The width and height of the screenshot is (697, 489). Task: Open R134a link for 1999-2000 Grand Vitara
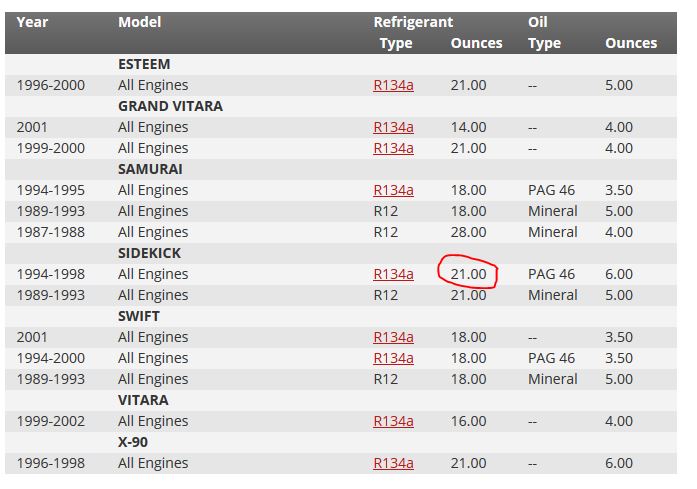pyautogui.click(x=393, y=148)
